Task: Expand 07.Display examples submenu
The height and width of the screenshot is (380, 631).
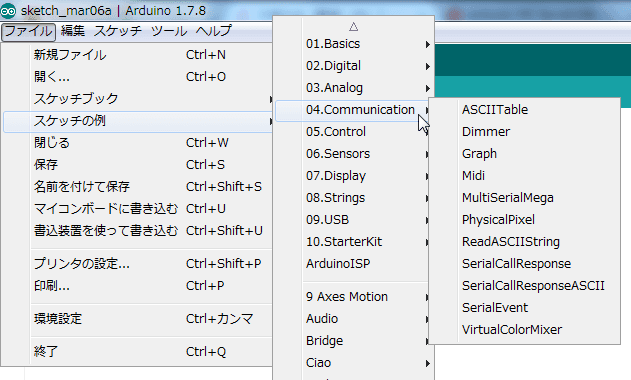Action: point(353,176)
